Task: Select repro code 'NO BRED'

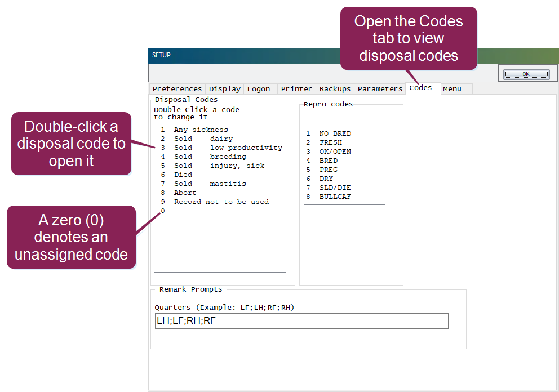Action: [x=344, y=133]
